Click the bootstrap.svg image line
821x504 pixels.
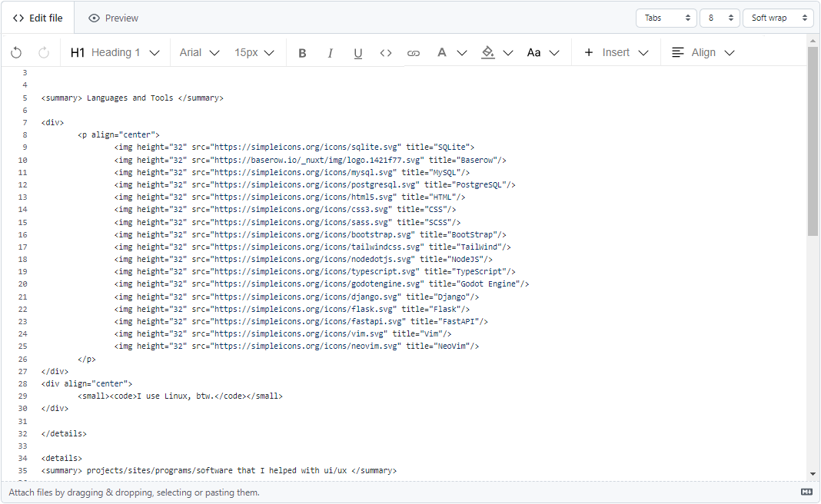coord(311,234)
